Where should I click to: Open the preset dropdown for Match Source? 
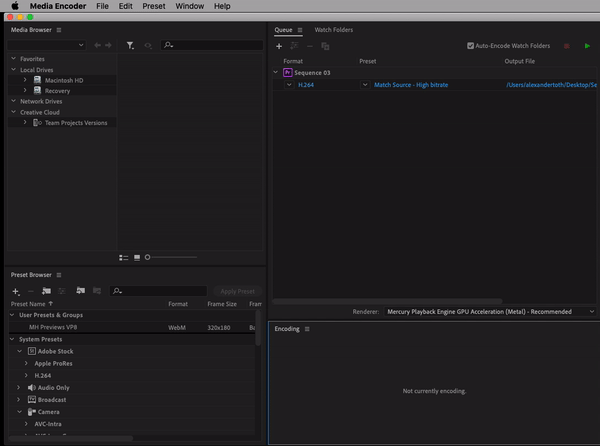coord(365,85)
